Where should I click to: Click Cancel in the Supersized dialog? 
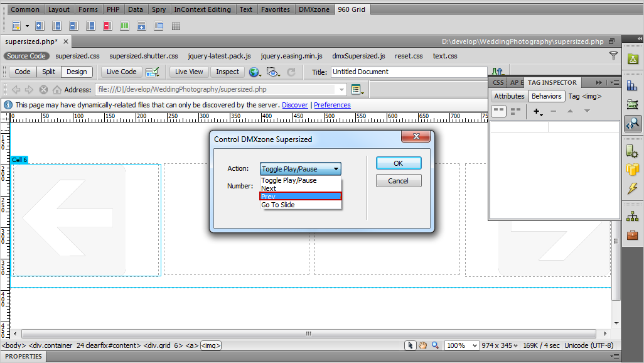(399, 181)
